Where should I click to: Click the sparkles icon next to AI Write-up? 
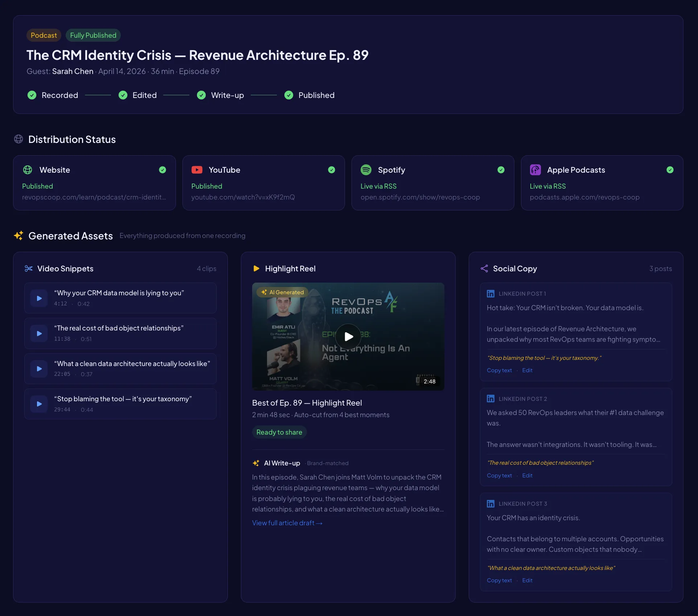point(256,463)
